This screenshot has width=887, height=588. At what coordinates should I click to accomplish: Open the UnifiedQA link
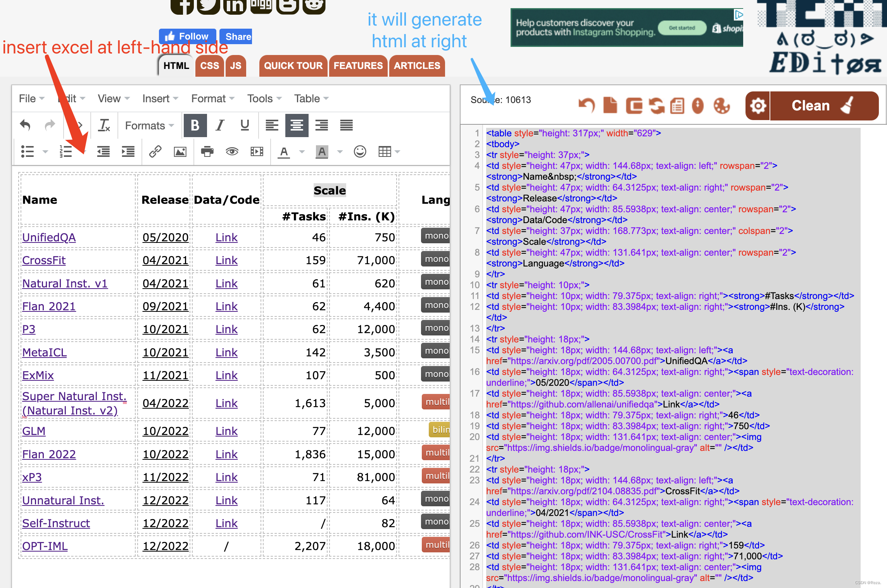(x=49, y=237)
